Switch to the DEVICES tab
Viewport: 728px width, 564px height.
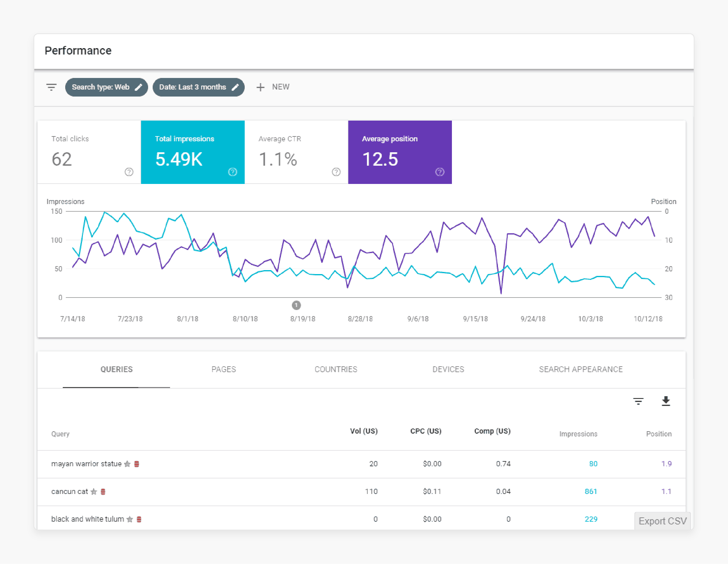(x=448, y=369)
